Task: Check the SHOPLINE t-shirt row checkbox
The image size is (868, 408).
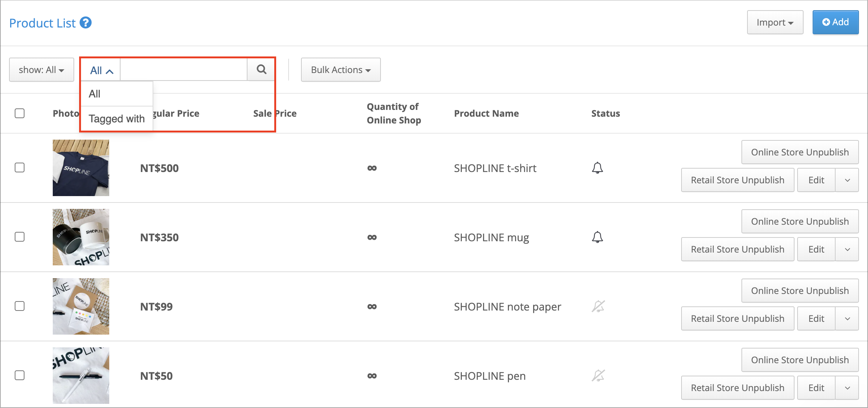Action: [20, 167]
